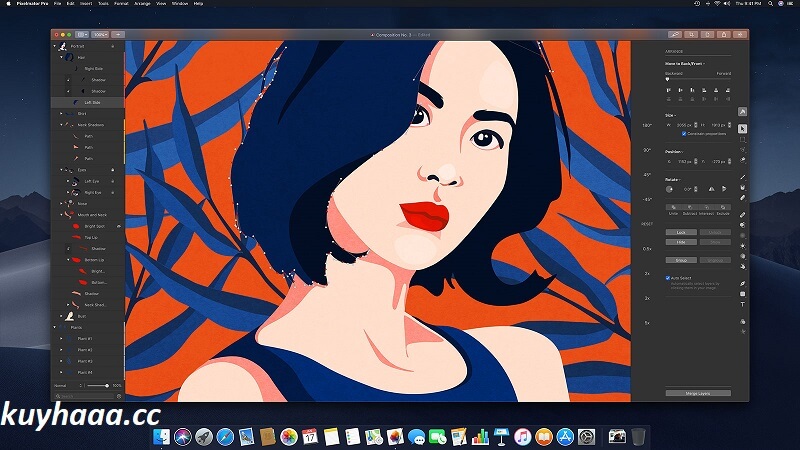Click the rotation angle dial

click(x=669, y=189)
